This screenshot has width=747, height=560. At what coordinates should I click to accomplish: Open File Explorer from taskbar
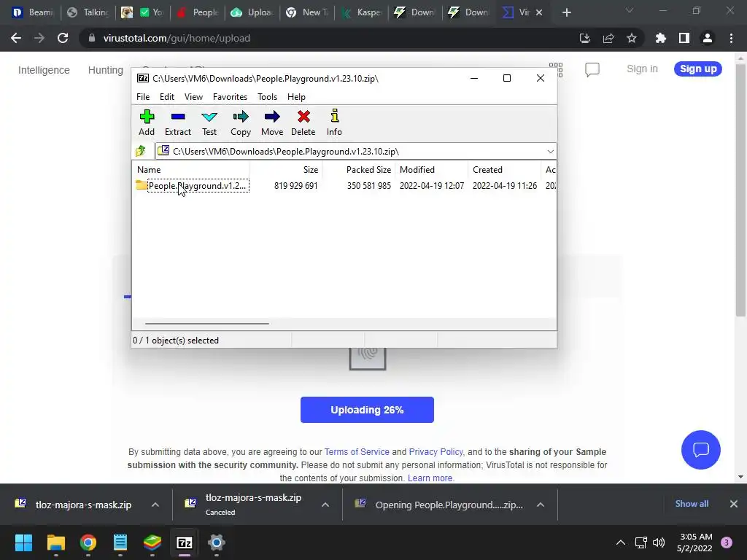tap(55, 542)
